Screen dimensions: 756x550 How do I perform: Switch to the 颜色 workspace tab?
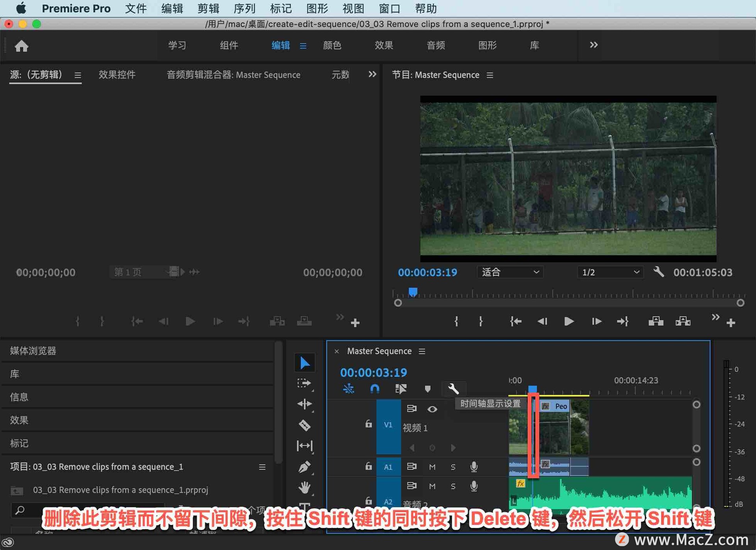click(x=332, y=45)
